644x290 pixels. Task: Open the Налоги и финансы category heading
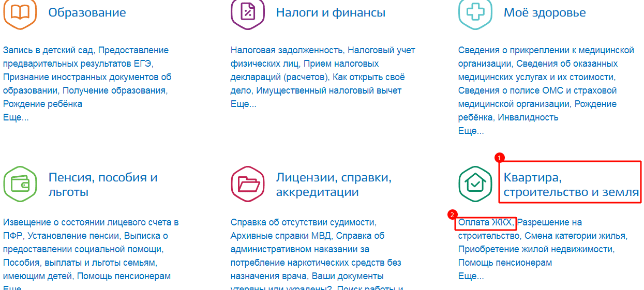(331, 12)
